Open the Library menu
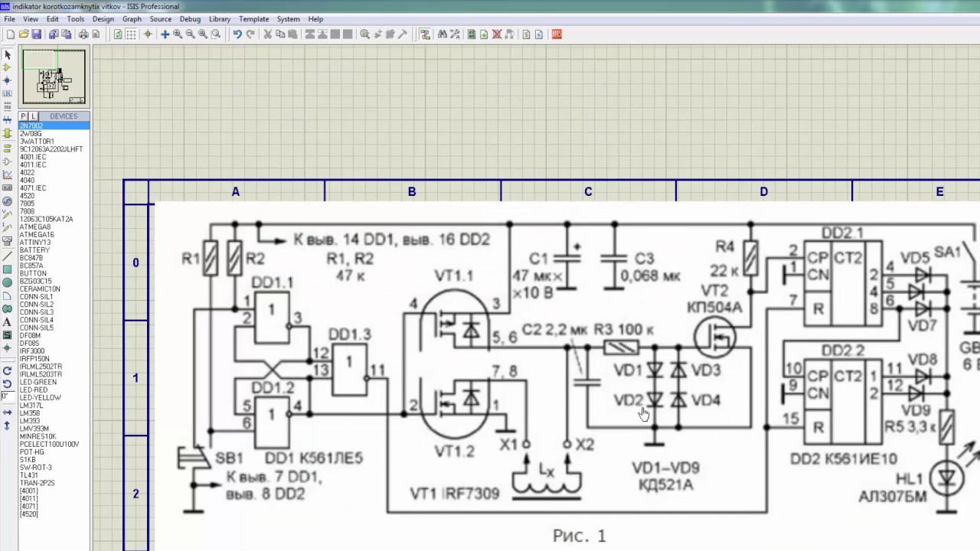Image resolution: width=980 pixels, height=551 pixels. tap(220, 19)
